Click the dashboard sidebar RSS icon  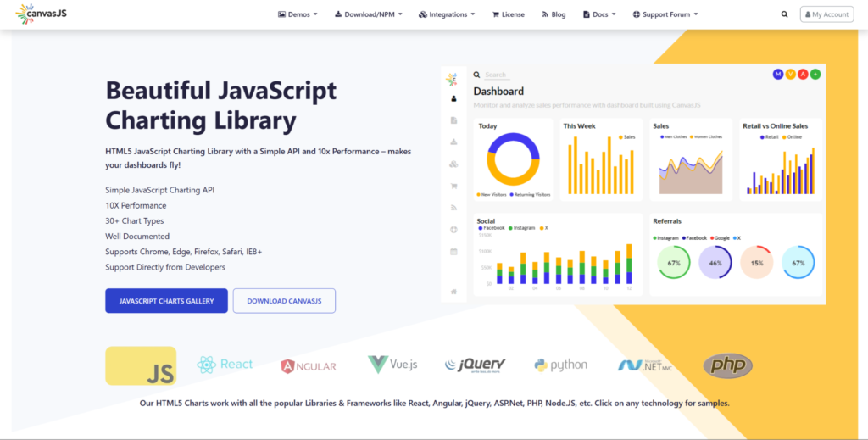454,208
